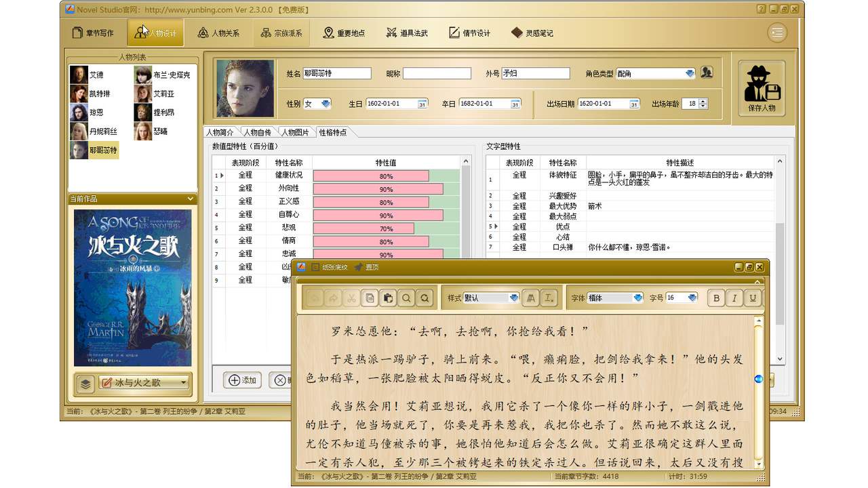
Task: Click the paste icon in the editor toolbar
Action: pos(387,298)
